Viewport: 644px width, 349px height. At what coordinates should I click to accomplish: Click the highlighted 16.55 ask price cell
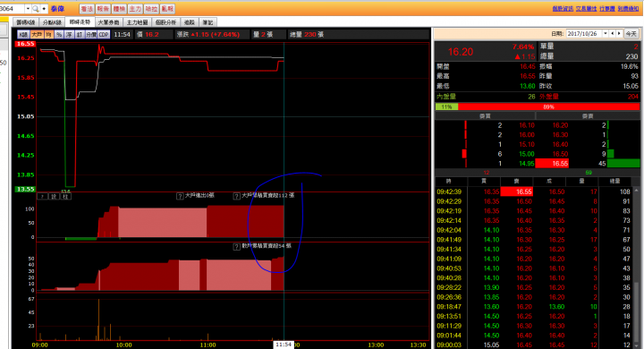click(x=552, y=163)
